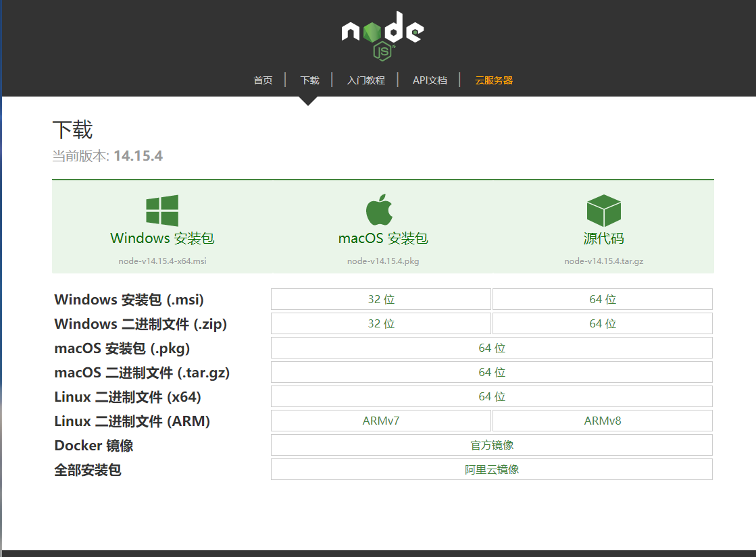Click the macOS 安装包 (.pkg) row label
This screenshot has width=756, height=557.
tap(122, 348)
